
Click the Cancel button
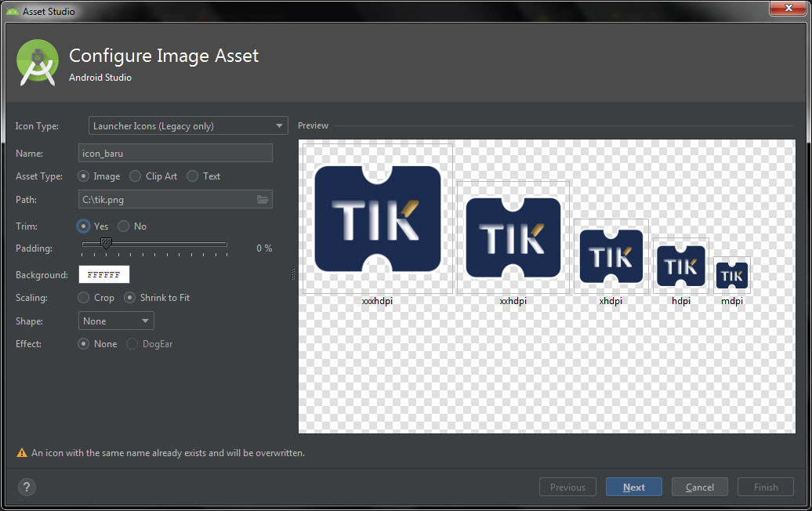click(700, 487)
